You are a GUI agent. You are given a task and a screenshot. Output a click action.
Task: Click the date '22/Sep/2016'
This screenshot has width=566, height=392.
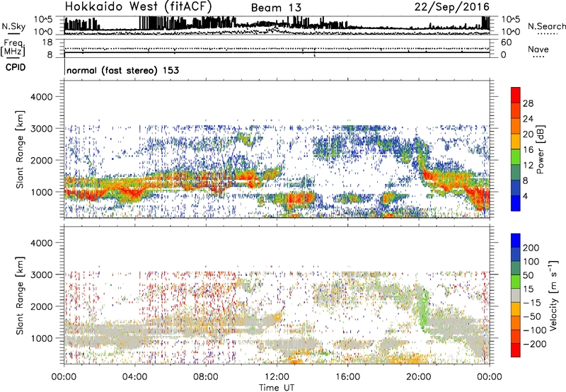[451, 6]
